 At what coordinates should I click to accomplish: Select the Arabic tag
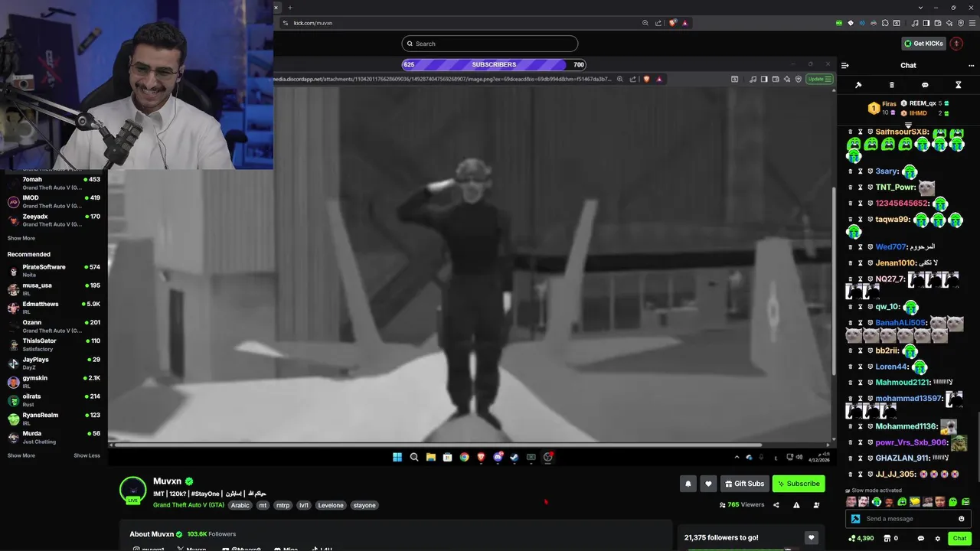click(x=240, y=505)
